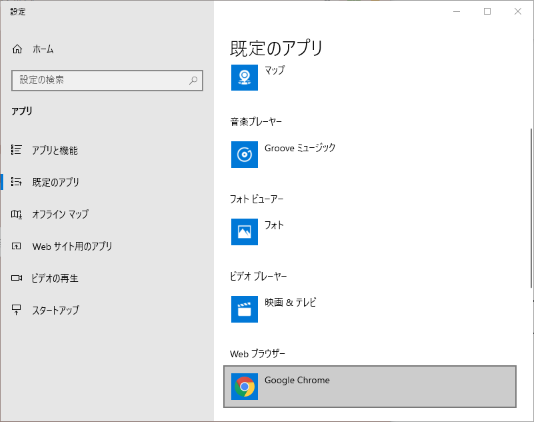Open Web サイト用のアプリ settings
Screen dimensions: 534x424
[x=72, y=246]
